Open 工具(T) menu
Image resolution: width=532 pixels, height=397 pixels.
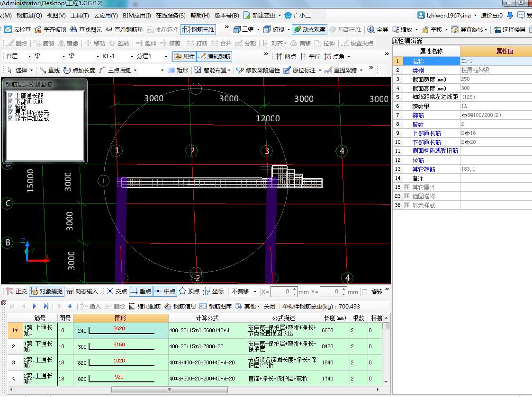[80, 16]
